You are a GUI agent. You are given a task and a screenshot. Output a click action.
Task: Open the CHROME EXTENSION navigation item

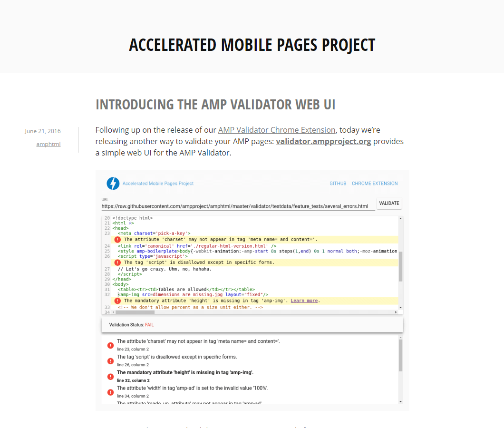(375, 183)
